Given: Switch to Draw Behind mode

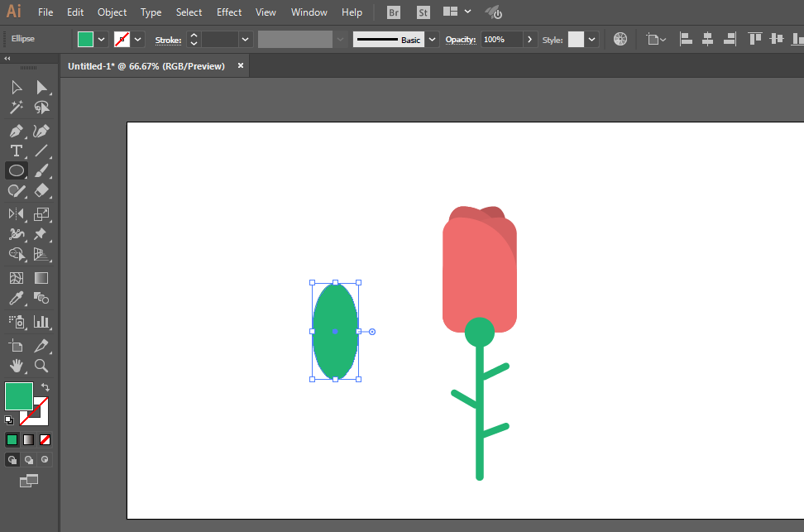Looking at the screenshot, I should [29, 460].
